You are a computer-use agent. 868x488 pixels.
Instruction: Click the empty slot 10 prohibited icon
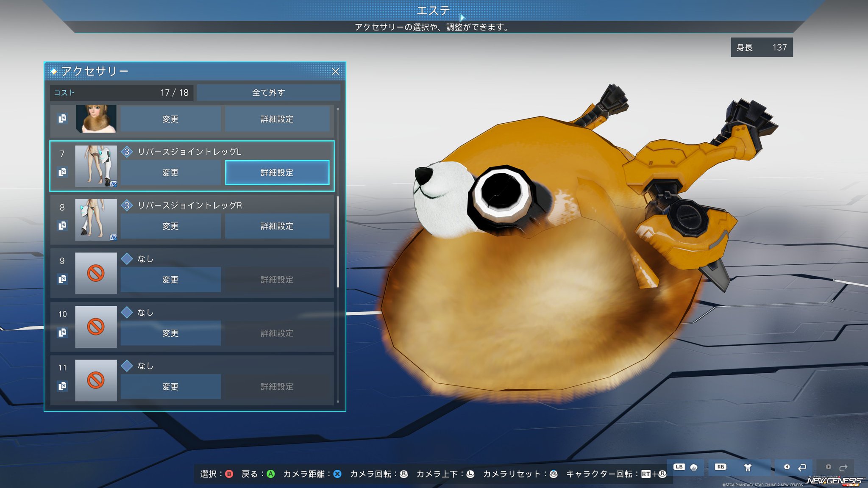96,327
